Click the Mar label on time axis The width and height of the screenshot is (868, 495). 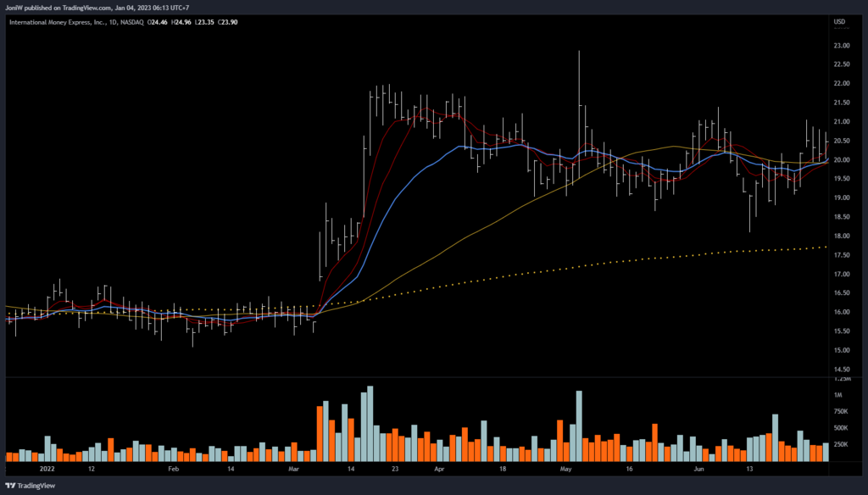click(x=294, y=468)
